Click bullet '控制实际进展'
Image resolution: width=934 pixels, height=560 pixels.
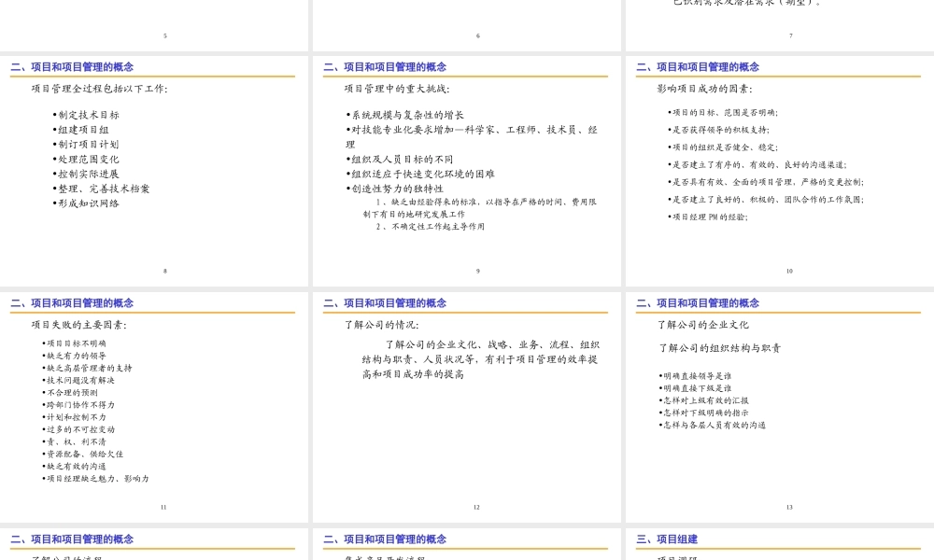86,174
